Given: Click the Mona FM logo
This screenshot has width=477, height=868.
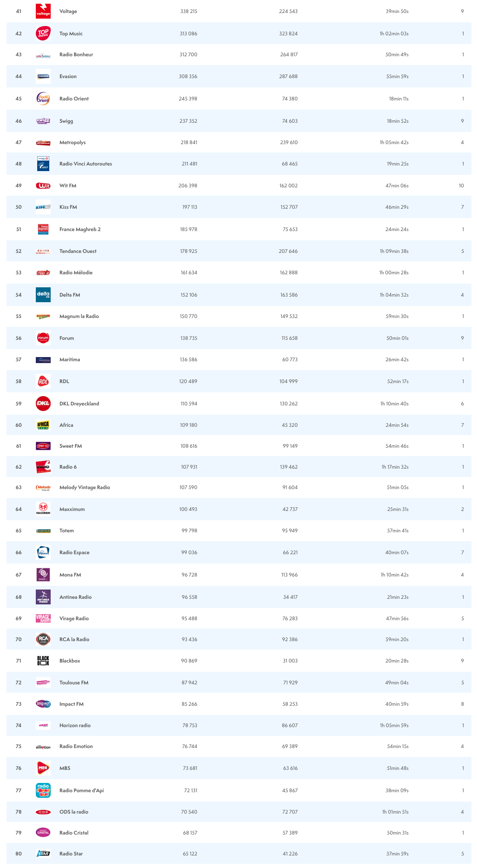Looking at the screenshot, I should pyautogui.click(x=43, y=575).
